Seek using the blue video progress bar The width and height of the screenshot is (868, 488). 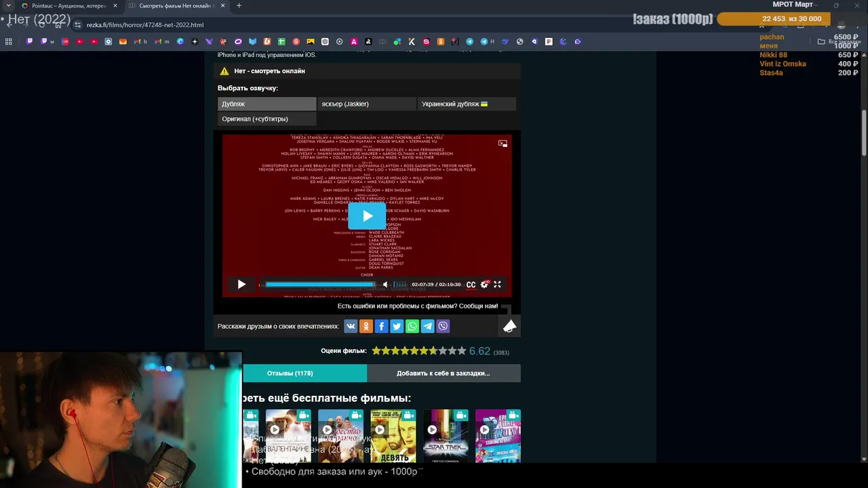[x=320, y=285]
